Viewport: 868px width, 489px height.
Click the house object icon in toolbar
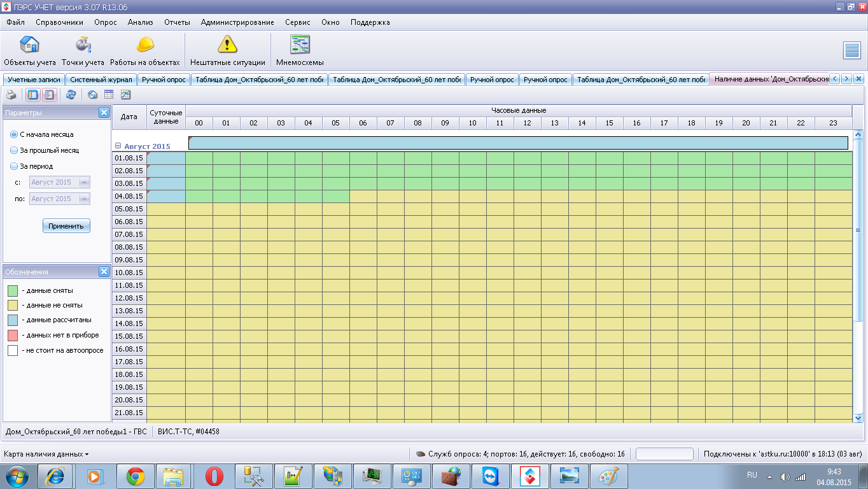coord(93,95)
